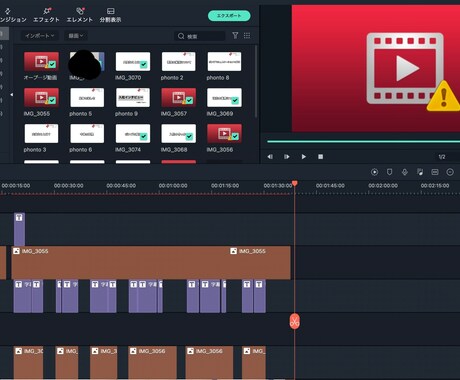This screenshot has height=380, width=460.
Task: Select the phonto 8 media thumbnail
Action: (224, 61)
